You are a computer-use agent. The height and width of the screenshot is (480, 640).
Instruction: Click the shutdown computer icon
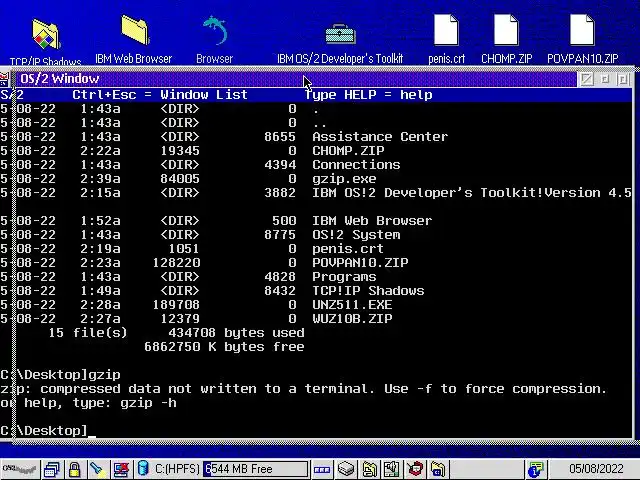tap(121, 469)
